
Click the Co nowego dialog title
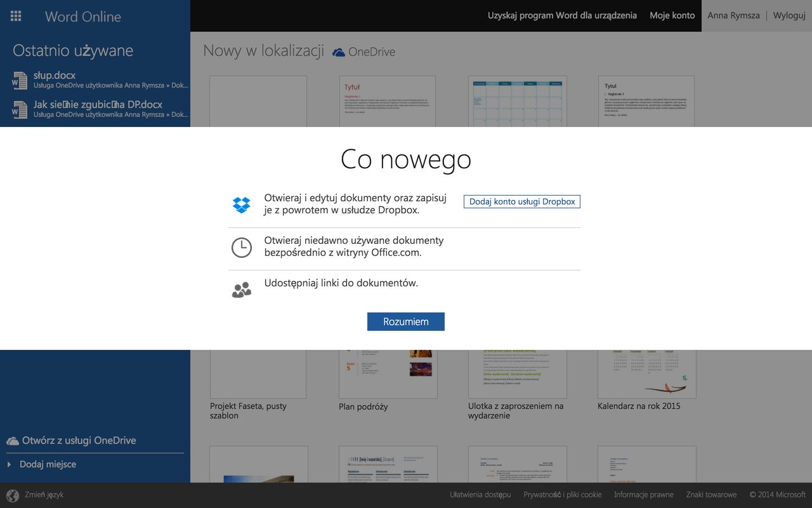406,159
